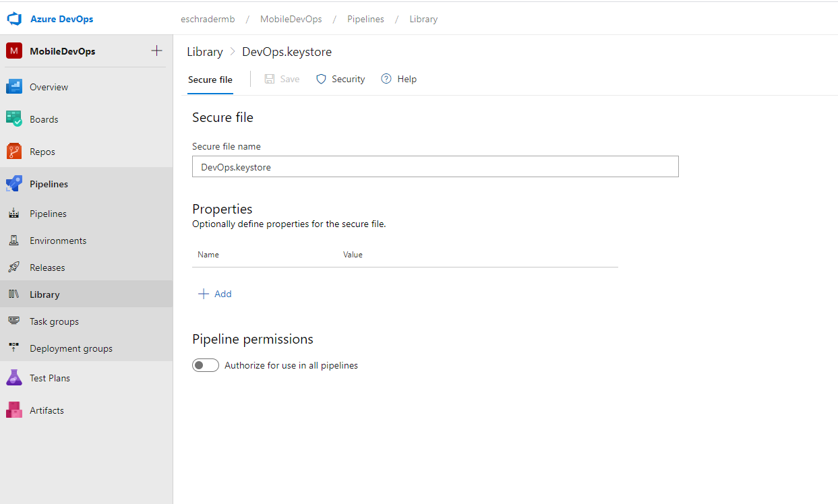Open Environments in the sidebar
The width and height of the screenshot is (838, 504).
86,241
